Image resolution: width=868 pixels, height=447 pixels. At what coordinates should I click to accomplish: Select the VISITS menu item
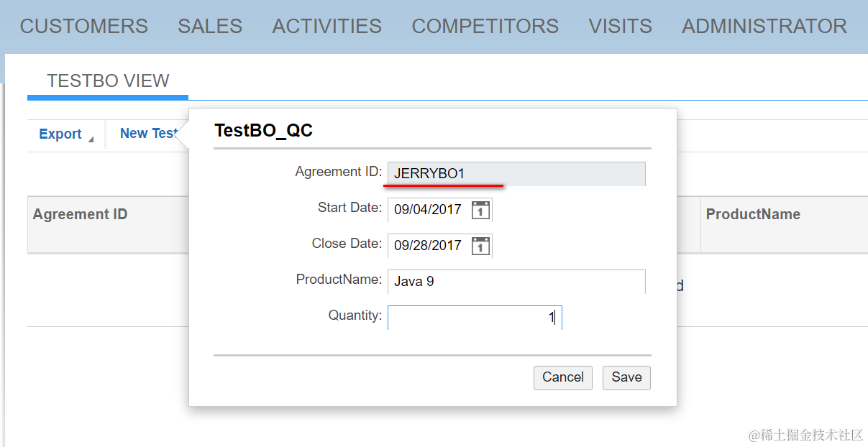click(621, 27)
